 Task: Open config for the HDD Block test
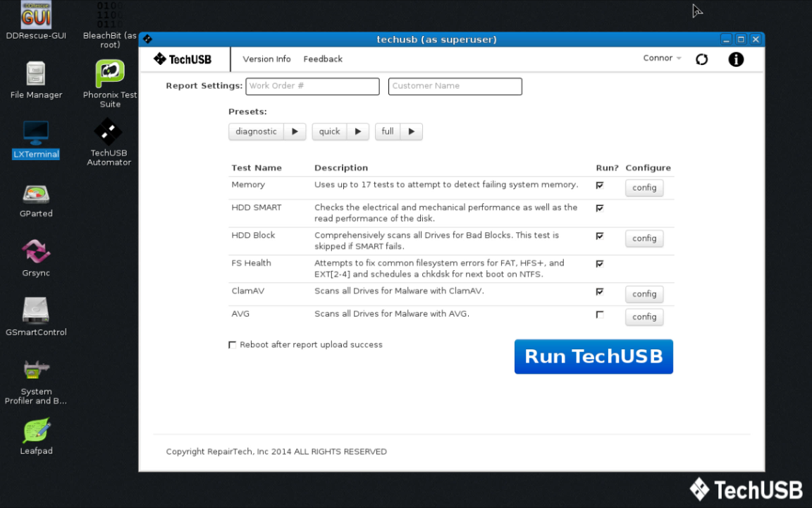point(644,238)
